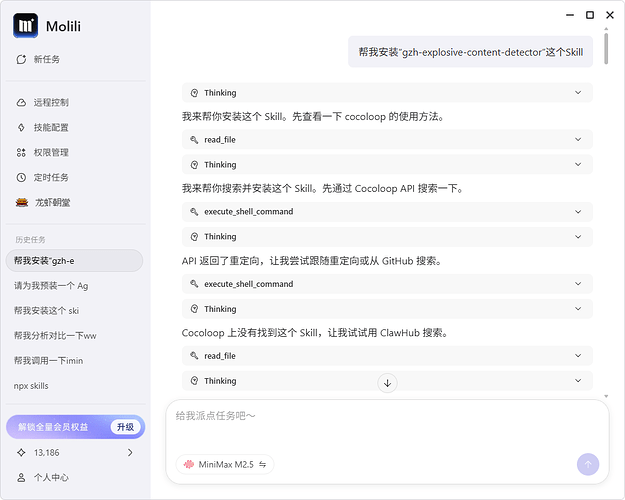This screenshot has width=625, height=500.
Task: Select history task 帮我调用一下imin
Action: pyautogui.click(x=48, y=361)
